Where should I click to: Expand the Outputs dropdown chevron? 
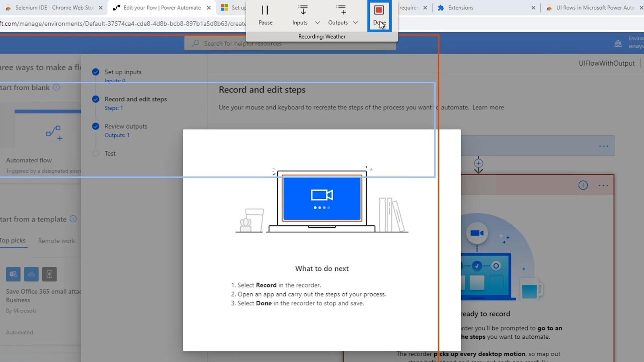pyautogui.click(x=355, y=23)
